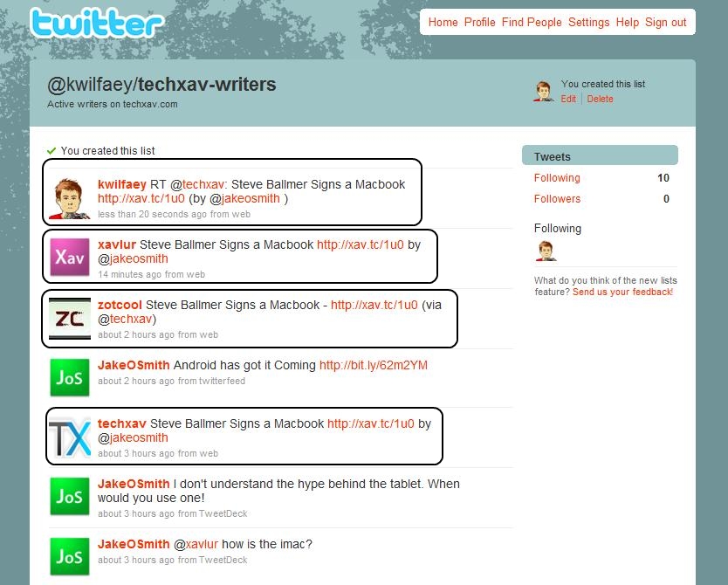Click the TX techxav avatar
This screenshot has width=728, height=585.
tap(70, 437)
